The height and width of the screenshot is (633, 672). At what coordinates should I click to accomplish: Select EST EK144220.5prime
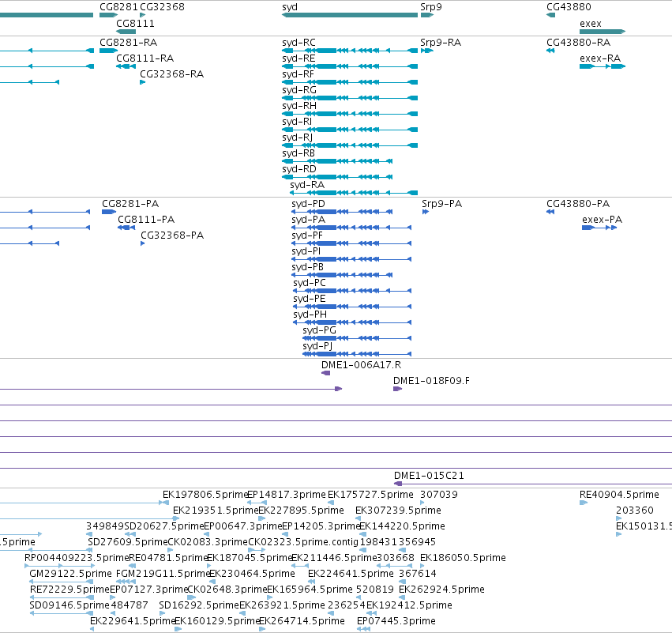point(402,526)
